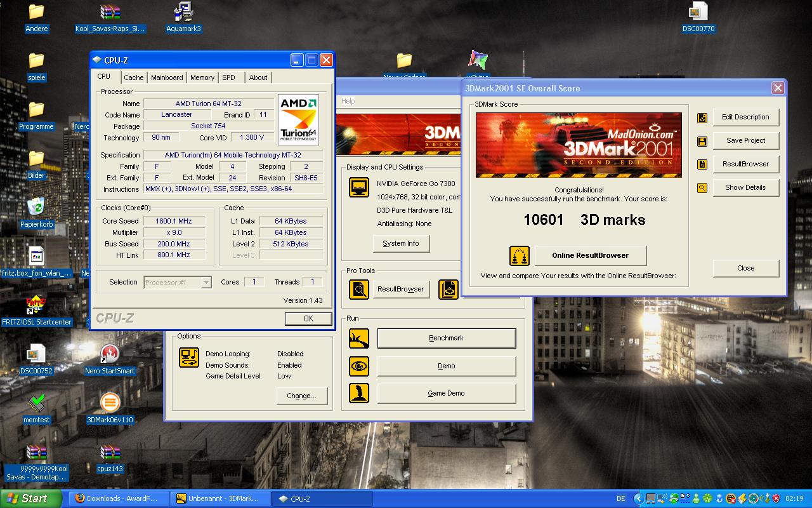Click the Core Speed 1800.1 MHz value
Screen dimensions: 812x508
[173, 222]
